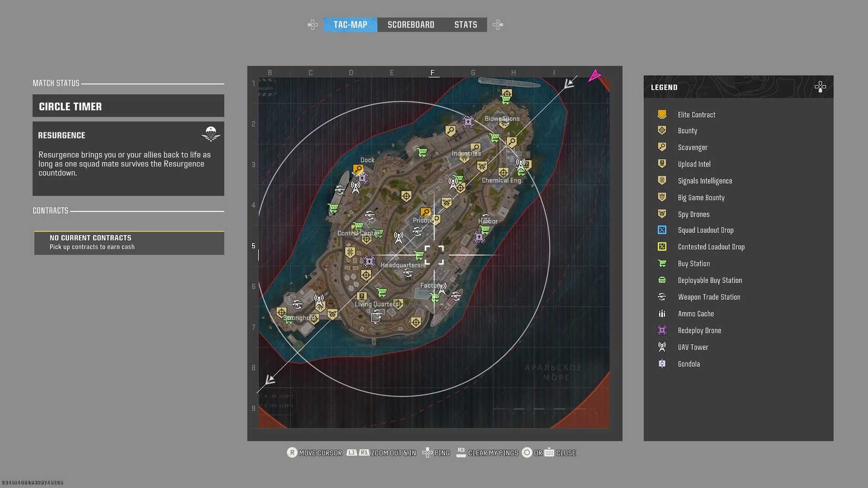Click the parachute Resurgence icon
This screenshot has width=868, height=488.
[x=210, y=135]
